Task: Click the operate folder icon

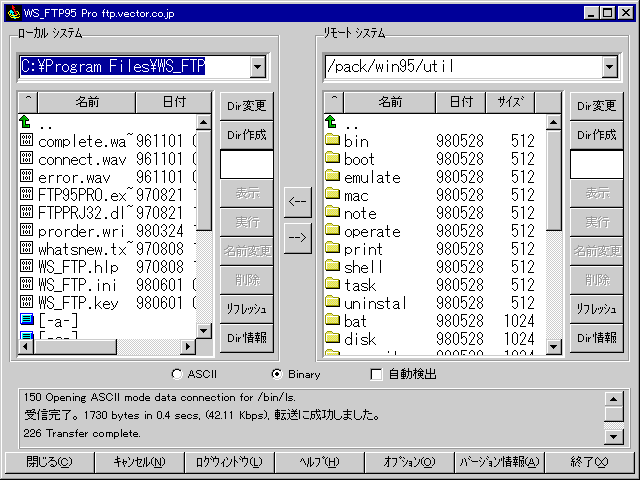Action: (333, 229)
